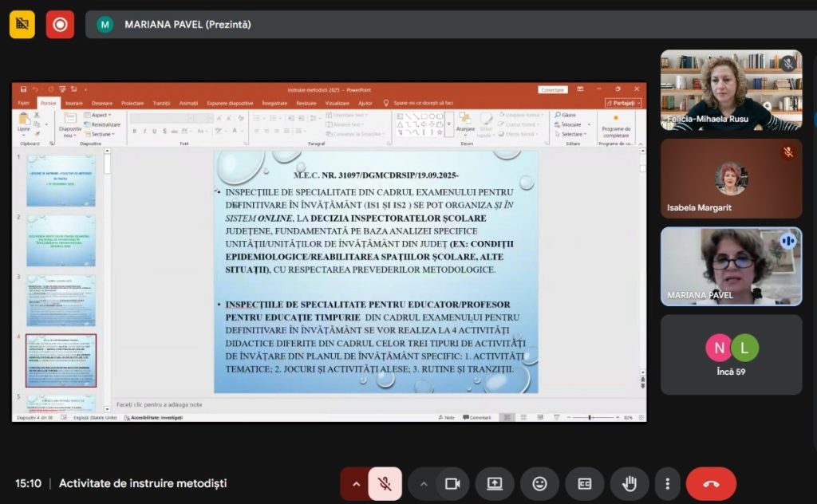Click the red recording indicator icon
Image resolution: width=817 pixels, height=504 pixels.
60,24
